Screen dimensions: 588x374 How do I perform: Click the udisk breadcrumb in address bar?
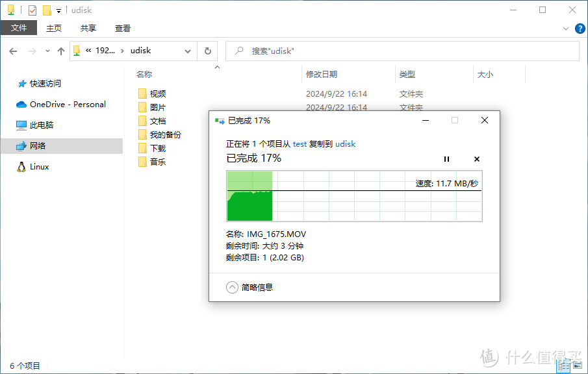[x=140, y=51]
